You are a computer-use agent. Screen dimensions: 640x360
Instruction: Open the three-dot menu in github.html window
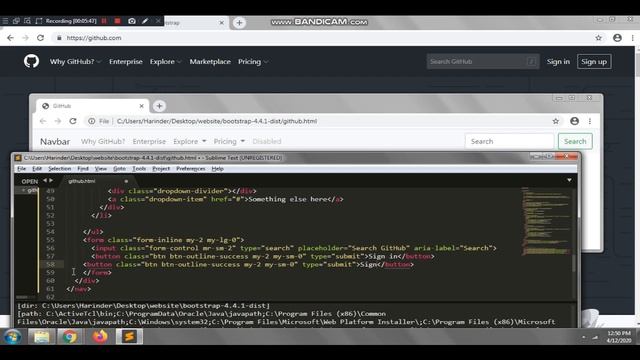pos(590,121)
